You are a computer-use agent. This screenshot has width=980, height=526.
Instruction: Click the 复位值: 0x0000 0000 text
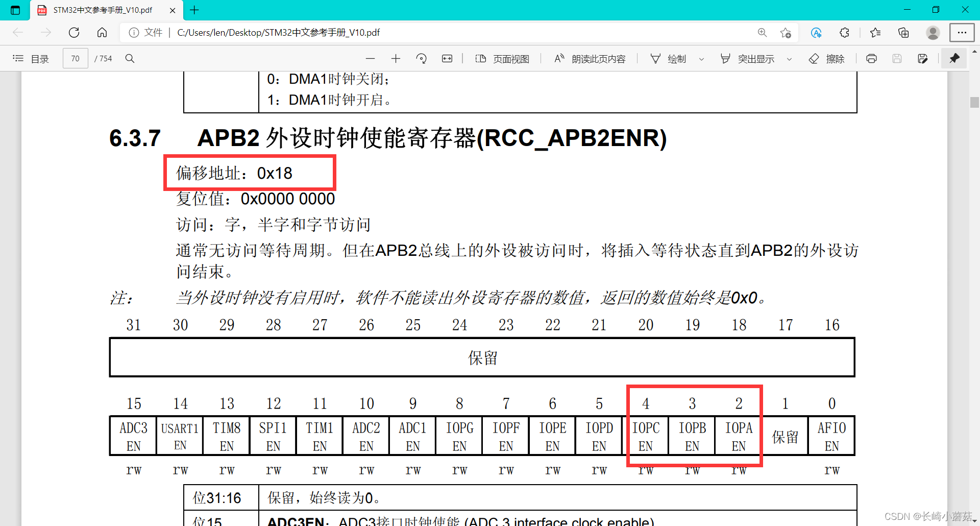pos(256,199)
